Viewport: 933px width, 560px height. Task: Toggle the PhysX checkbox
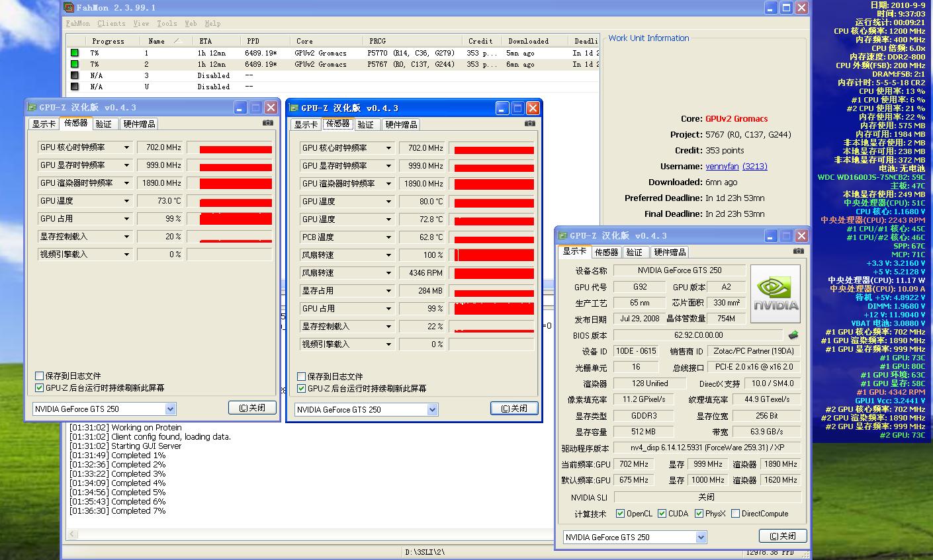tap(699, 514)
